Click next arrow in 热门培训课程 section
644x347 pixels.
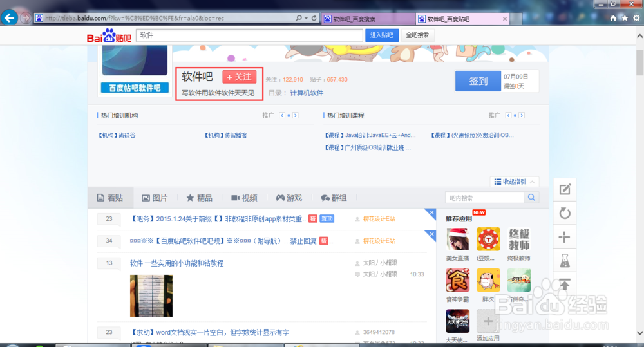(522, 115)
